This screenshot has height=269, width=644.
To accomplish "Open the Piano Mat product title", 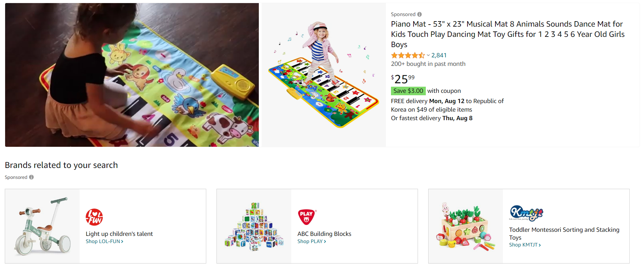I will point(508,34).
